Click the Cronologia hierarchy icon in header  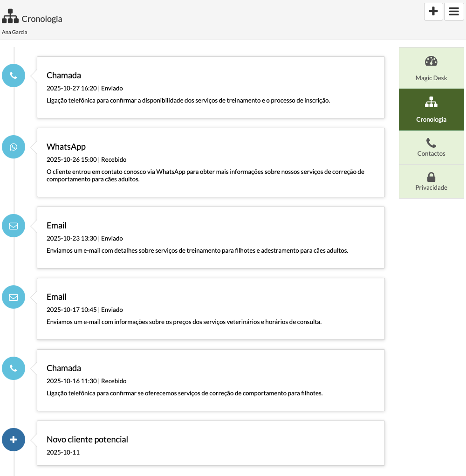point(10,16)
